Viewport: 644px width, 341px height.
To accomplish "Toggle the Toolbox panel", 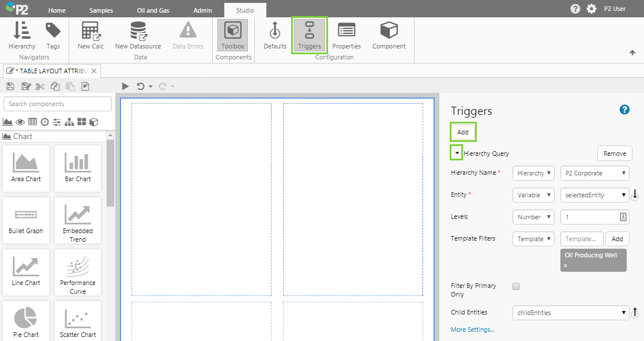I will (x=232, y=36).
